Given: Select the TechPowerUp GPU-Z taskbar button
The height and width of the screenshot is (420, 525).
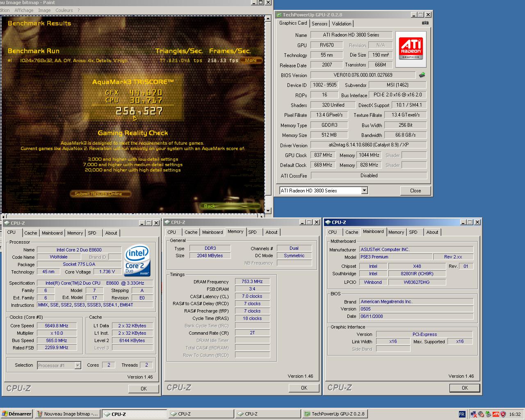Looking at the screenshot, I should 334,414.
